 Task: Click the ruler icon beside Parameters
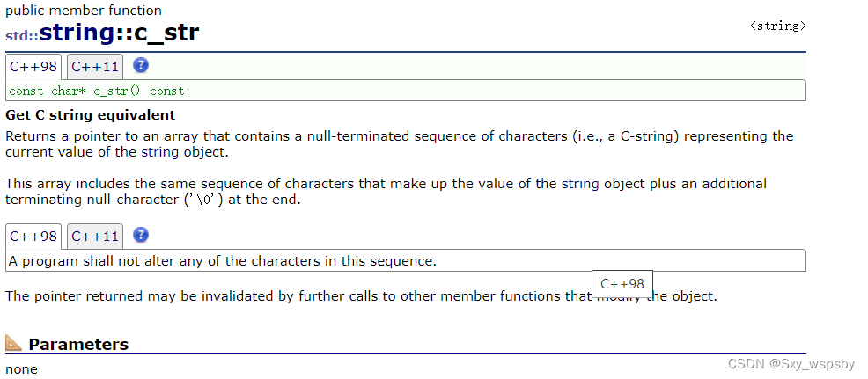(x=14, y=344)
